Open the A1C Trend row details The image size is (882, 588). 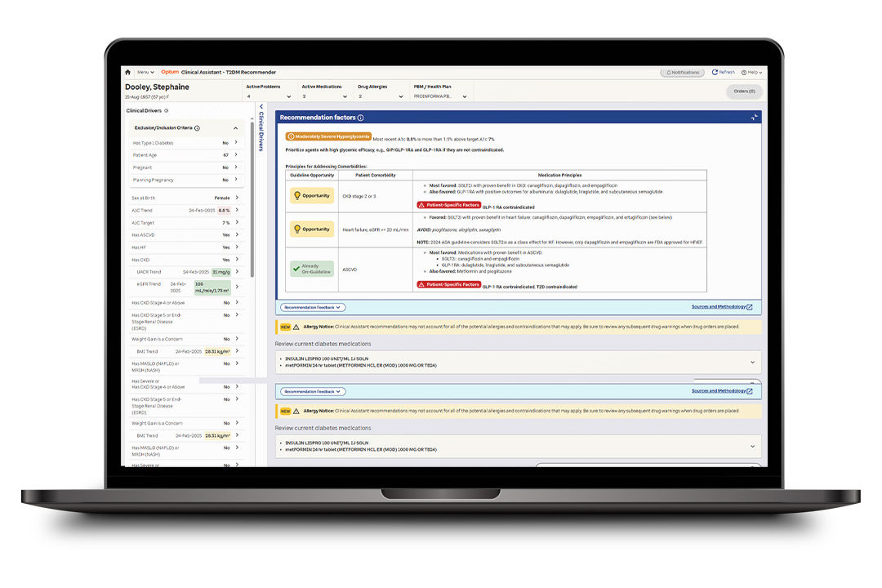[237, 210]
